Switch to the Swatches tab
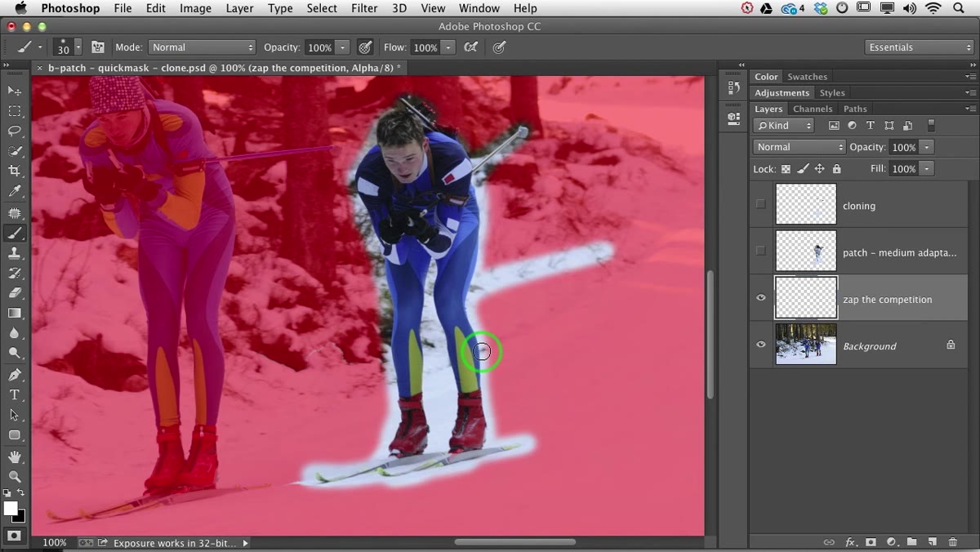Viewport: 980px width, 552px height. pos(807,77)
